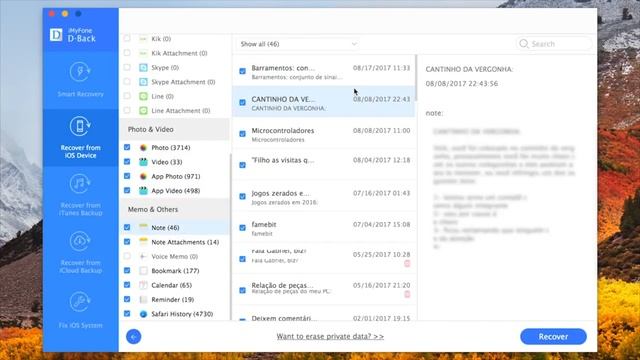The image size is (640, 360).
Task: Click the App Photo icon
Action: (x=143, y=176)
